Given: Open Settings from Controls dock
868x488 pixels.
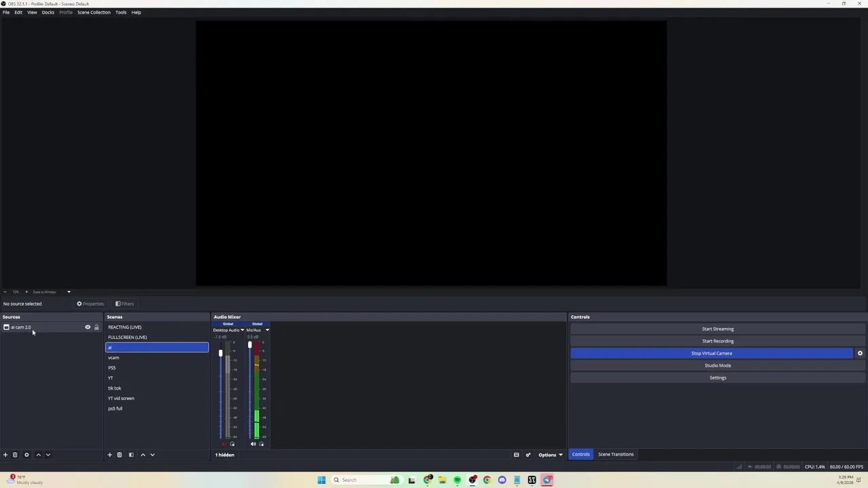Looking at the screenshot, I should pos(717,378).
